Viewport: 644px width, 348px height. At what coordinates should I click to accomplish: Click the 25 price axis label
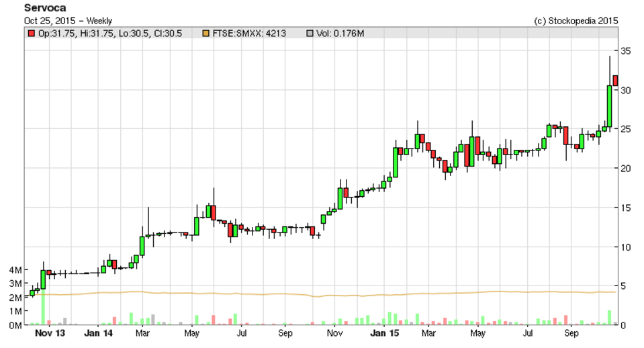tap(625, 130)
